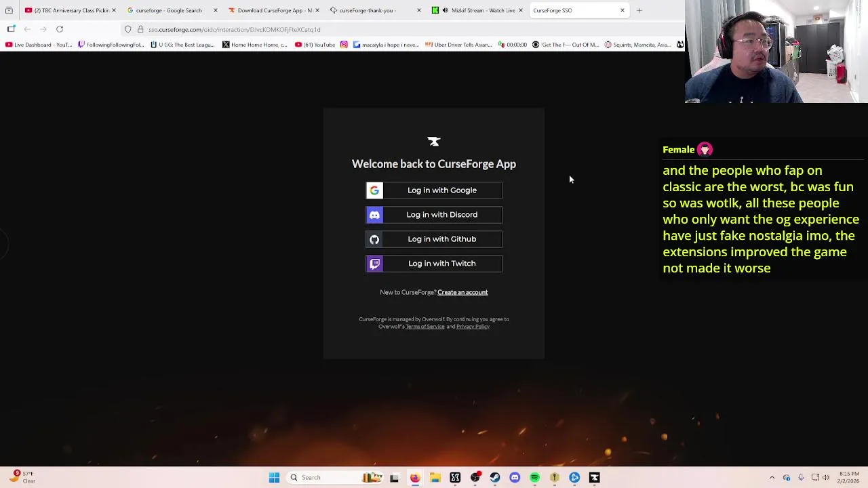Open the Firefox sidebar toggle icon
Image resolution: width=868 pixels, height=488 pixels.
point(11,29)
